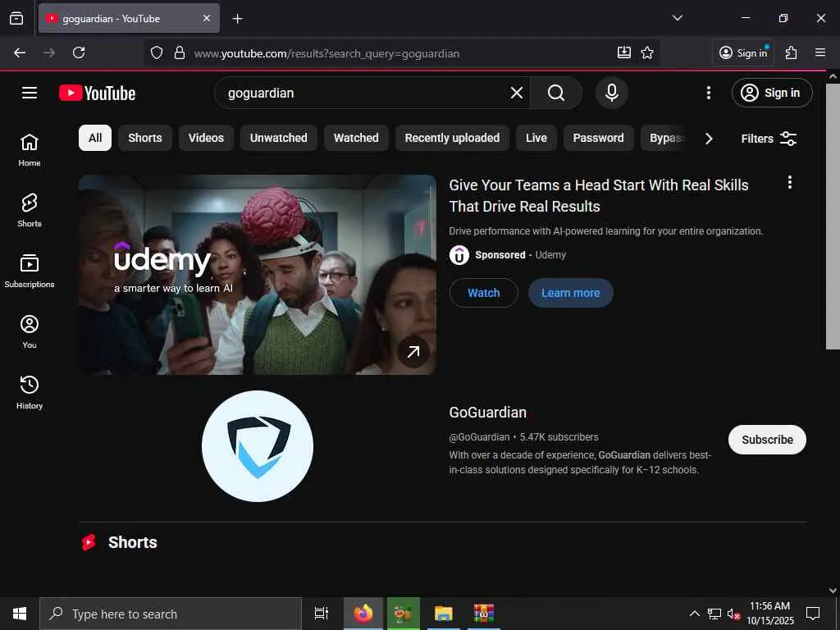Click the YouTube Sign in button
Viewport: 840px width, 630px height.
(772, 94)
